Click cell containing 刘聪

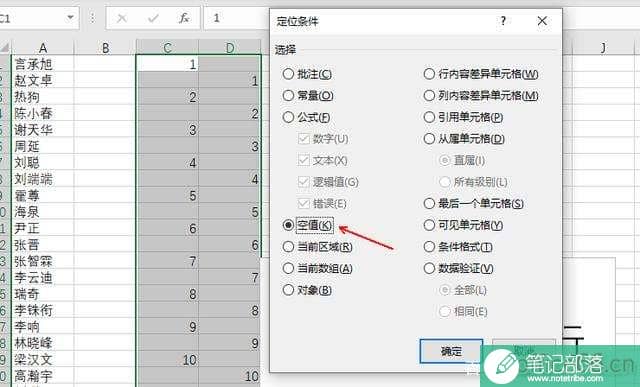42,162
